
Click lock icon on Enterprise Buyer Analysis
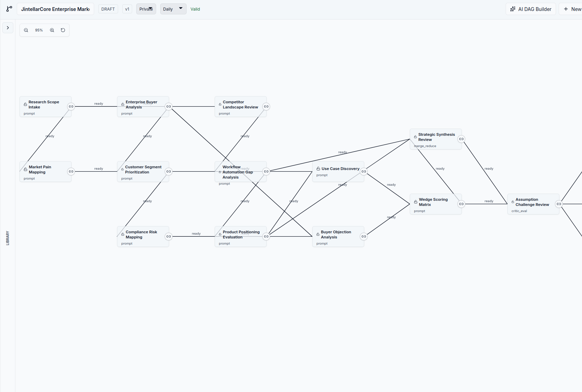click(x=123, y=104)
